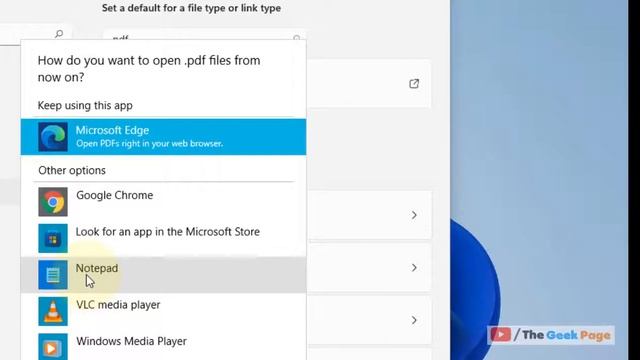The height and width of the screenshot is (360, 640).
Task: Click 'Open PDFs right in your web browser' text
Action: point(149,144)
